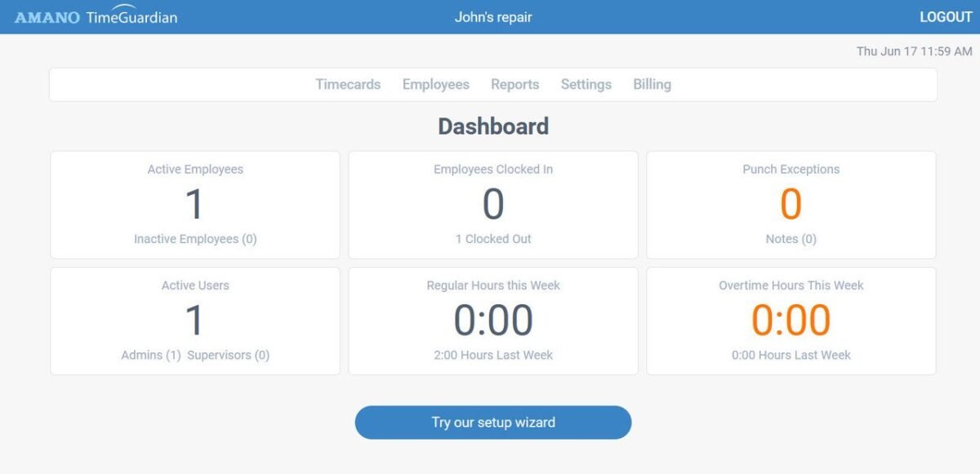Open the Reports menu item

514,85
